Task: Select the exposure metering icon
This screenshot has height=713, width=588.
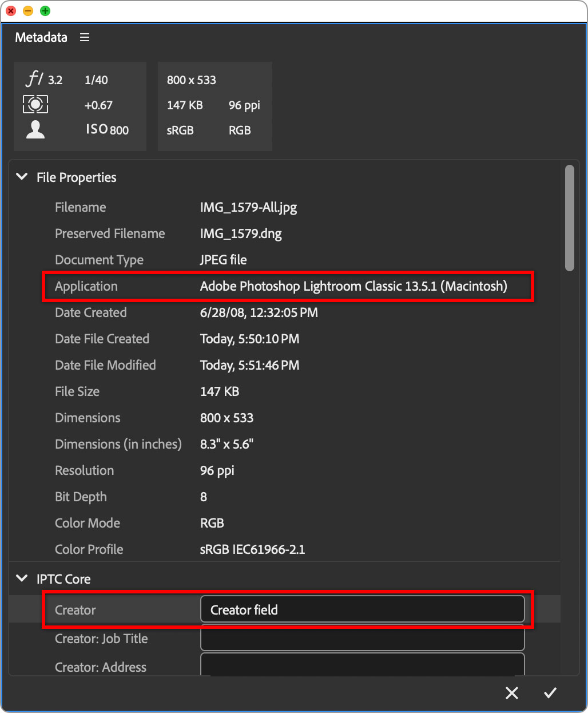Action: [36, 104]
